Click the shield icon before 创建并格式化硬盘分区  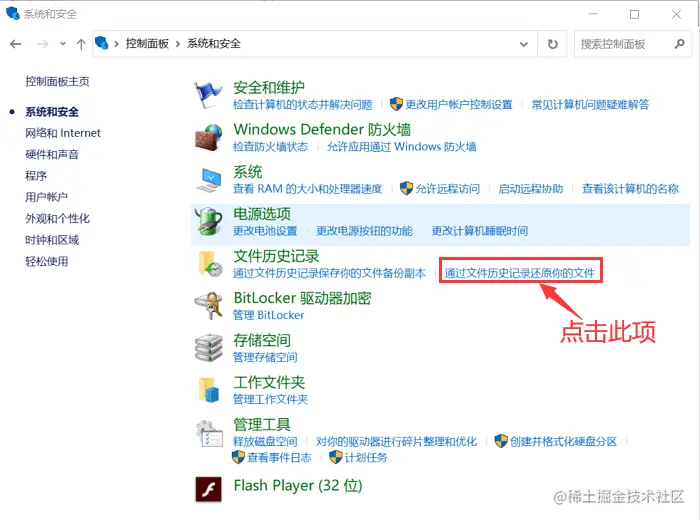point(501,441)
